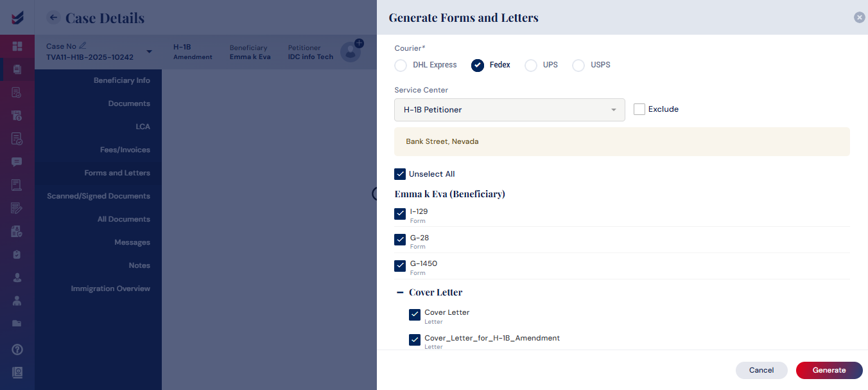Edit the Case No using pencil icon
The width and height of the screenshot is (868, 390).
tap(83, 46)
